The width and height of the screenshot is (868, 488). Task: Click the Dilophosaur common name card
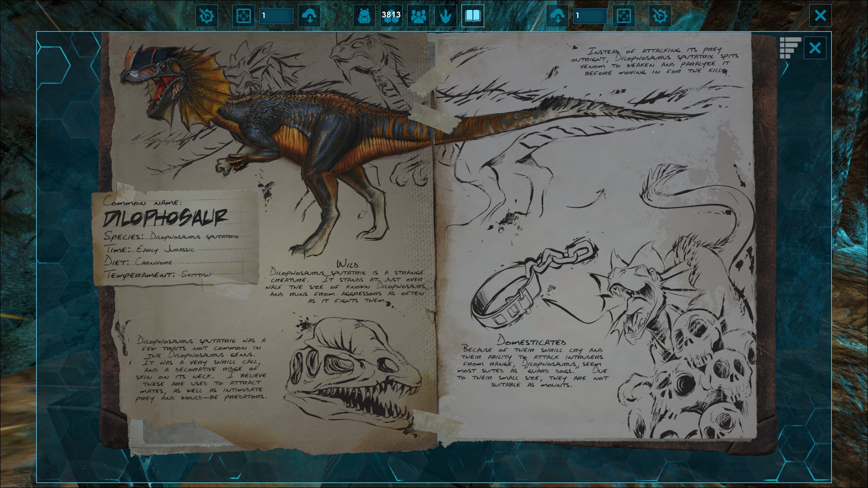point(174,239)
